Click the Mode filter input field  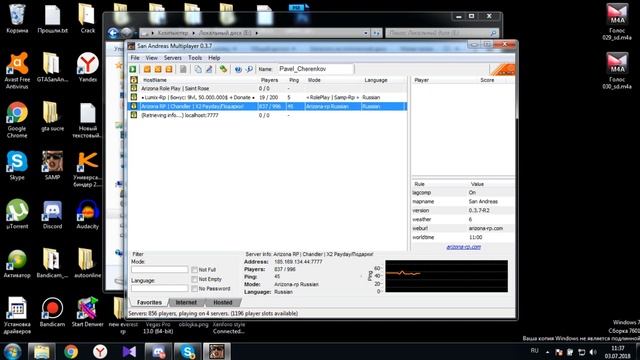[x=160, y=269]
